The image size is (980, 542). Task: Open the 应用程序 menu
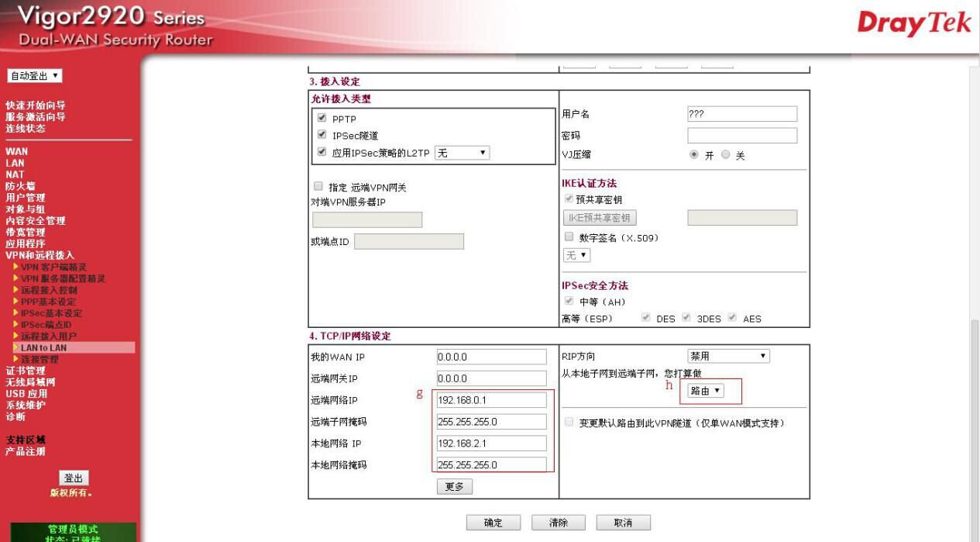(26, 243)
